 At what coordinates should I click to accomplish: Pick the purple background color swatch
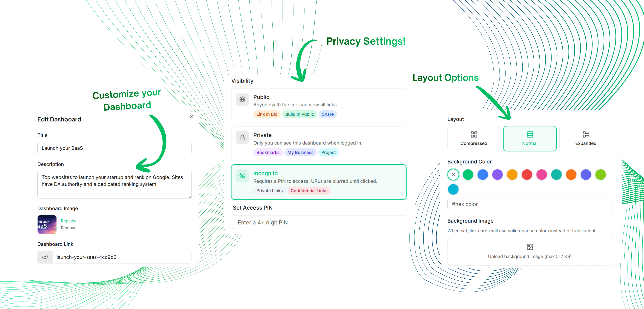tap(497, 175)
